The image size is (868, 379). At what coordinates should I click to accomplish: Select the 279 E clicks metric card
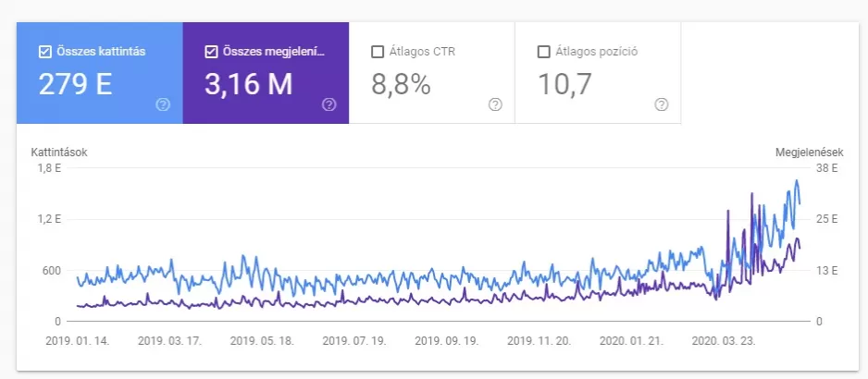[100, 73]
